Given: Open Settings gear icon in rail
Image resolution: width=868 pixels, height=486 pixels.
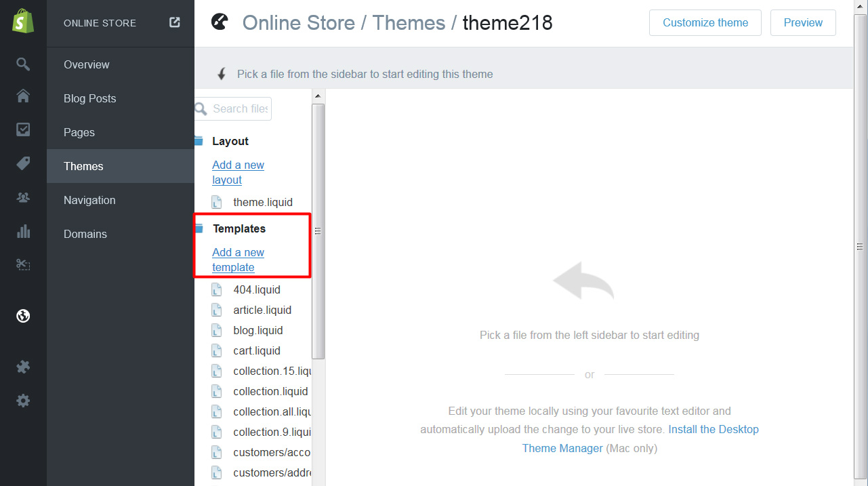Looking at the screenshot, I should coord(23,401).
